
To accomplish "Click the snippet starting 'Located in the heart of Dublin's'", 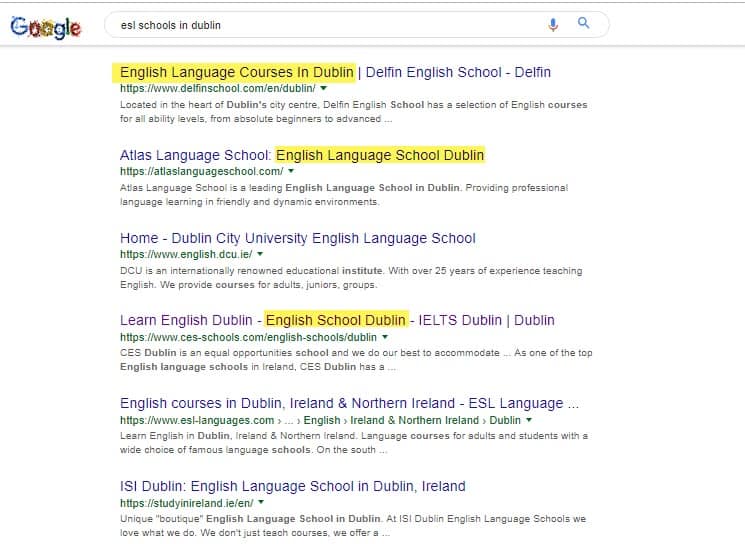I will click(x=353, y=112).
